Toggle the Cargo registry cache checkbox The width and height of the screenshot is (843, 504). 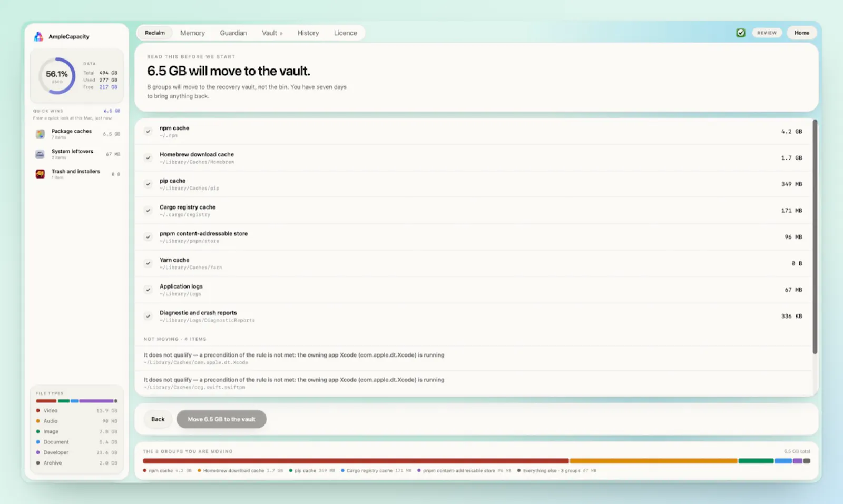[x=148, y=210]
